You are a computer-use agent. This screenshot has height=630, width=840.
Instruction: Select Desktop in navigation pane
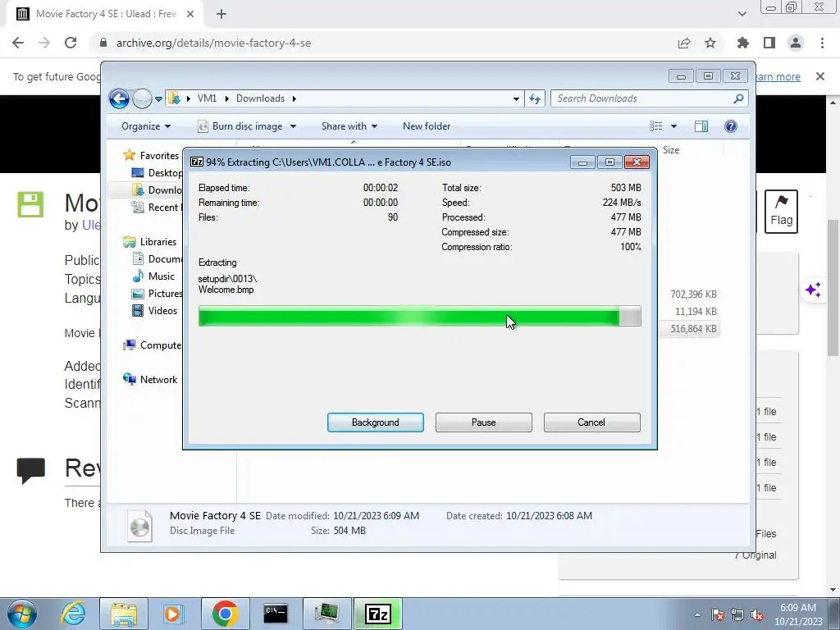pyautogui.click(x=165, y=172)
